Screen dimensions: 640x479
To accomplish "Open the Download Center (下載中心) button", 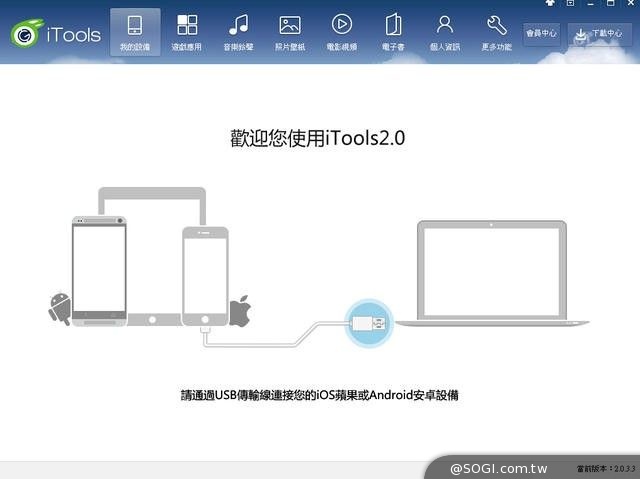I will [600, 34].
